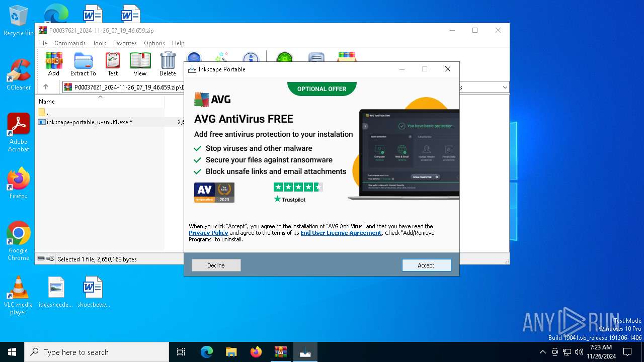Open the Help menu in WinRAR

pos(178,43)
